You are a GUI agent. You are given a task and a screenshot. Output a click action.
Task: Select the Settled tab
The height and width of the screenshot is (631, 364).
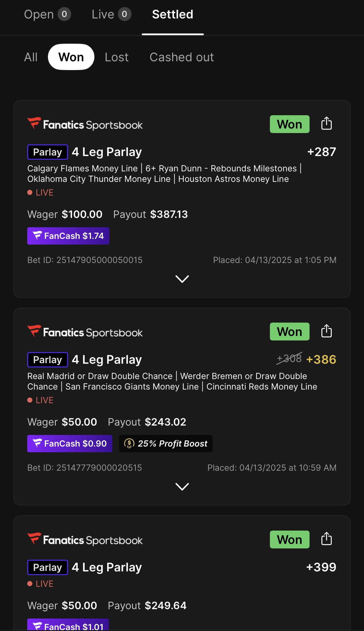click(173, 14)
